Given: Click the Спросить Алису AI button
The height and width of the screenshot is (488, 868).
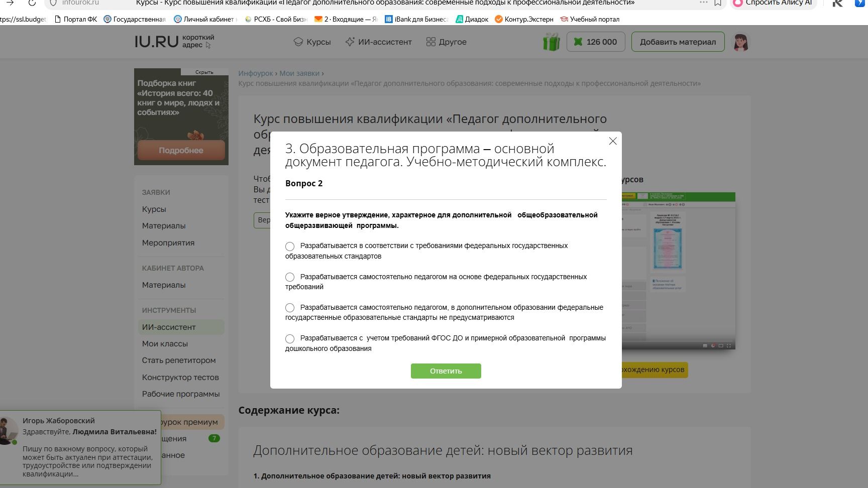Looking at the screenshot, I should click(x=773, y=3).
